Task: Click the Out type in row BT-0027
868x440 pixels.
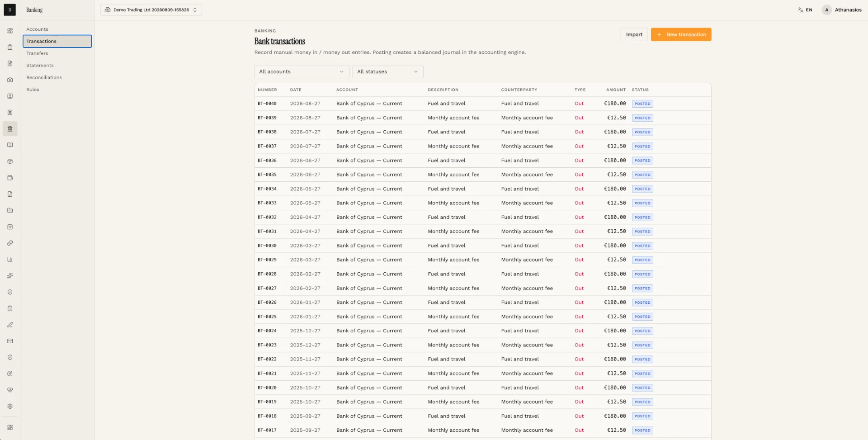Action: tap(579, 288)
